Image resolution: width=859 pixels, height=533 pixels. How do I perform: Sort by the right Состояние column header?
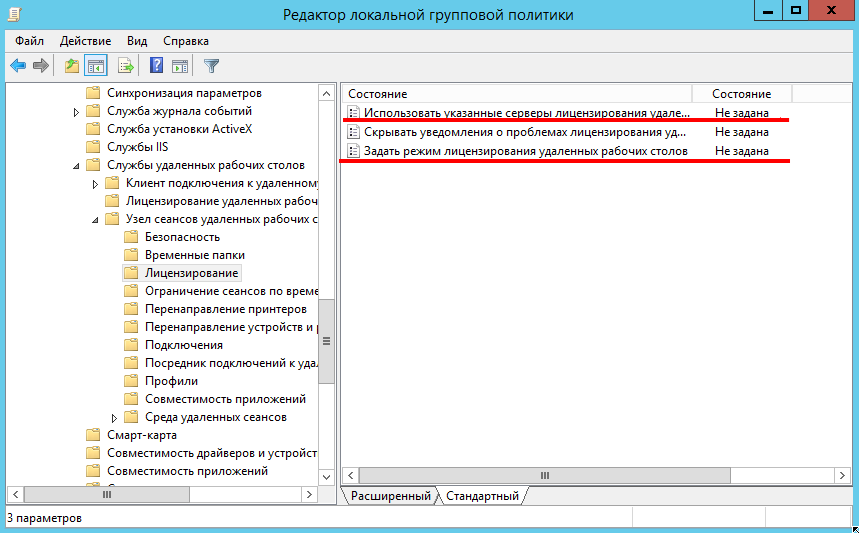[742, 94]
